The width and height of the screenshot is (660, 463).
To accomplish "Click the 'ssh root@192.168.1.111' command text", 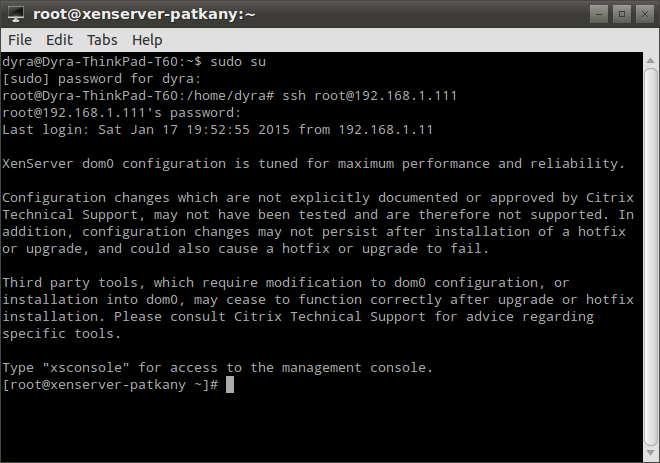I will pos(370,96).
